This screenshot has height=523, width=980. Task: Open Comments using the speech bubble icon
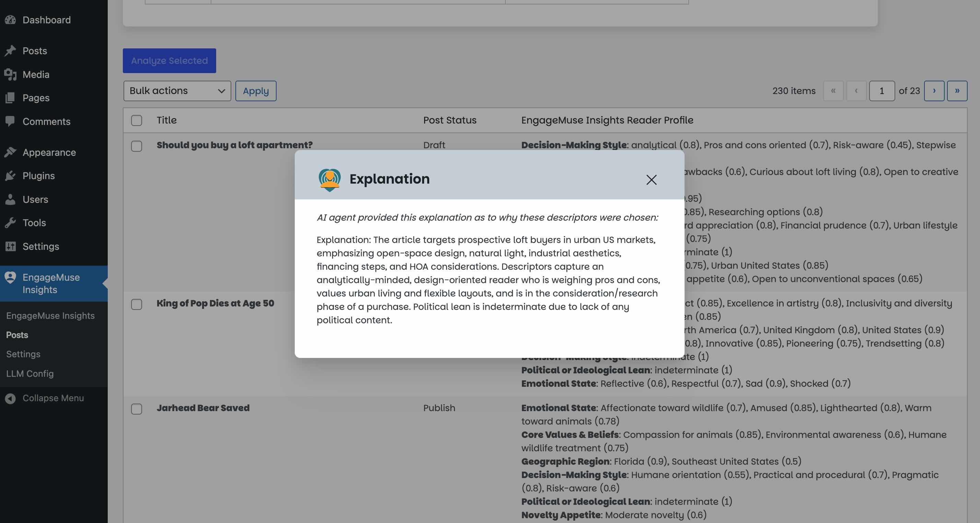pos(11,121)
